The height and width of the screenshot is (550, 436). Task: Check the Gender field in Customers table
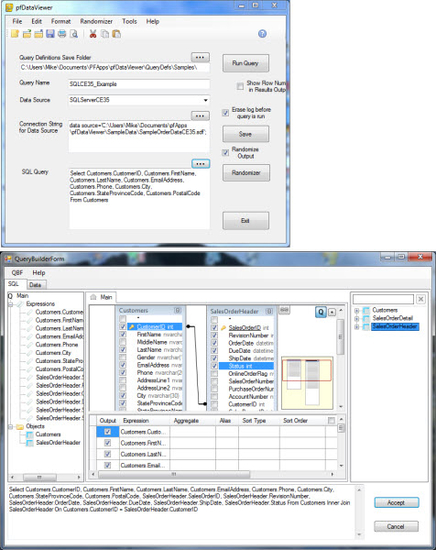122,357
